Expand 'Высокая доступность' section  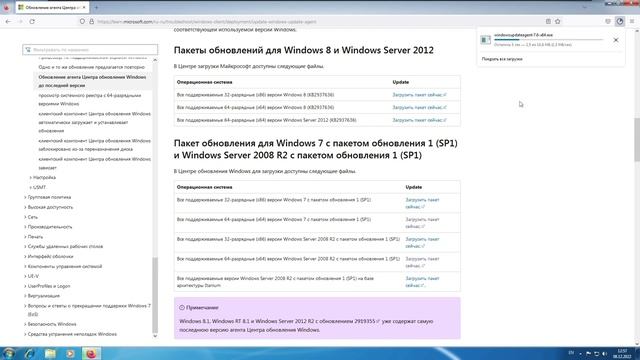click(49, 207)
